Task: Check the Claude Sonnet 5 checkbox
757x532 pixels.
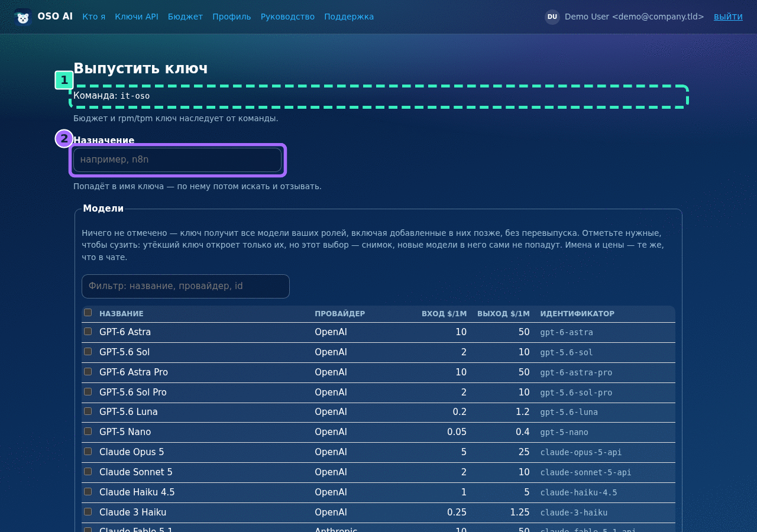Action: coord(88,472)
